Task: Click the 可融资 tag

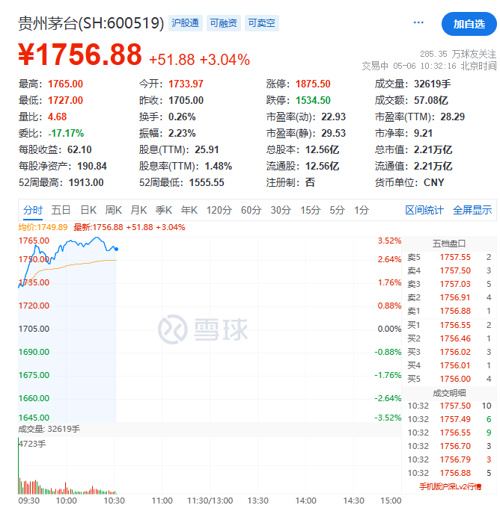Action: point(223,23)
